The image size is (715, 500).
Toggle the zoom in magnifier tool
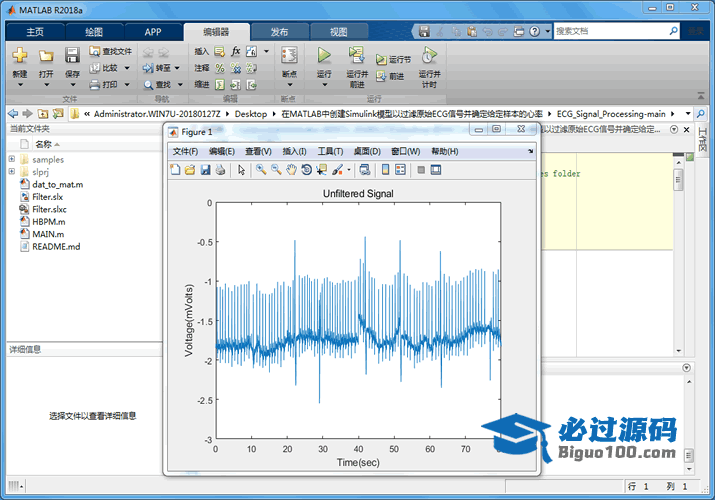(261, 170)
